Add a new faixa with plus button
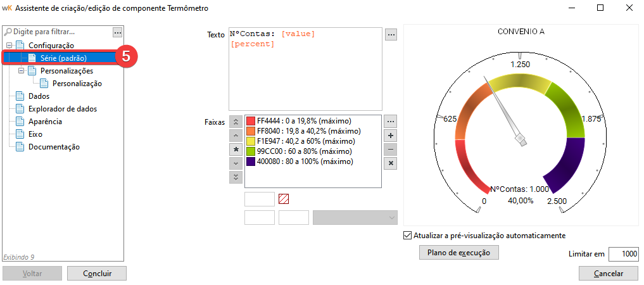 point(391,136)
